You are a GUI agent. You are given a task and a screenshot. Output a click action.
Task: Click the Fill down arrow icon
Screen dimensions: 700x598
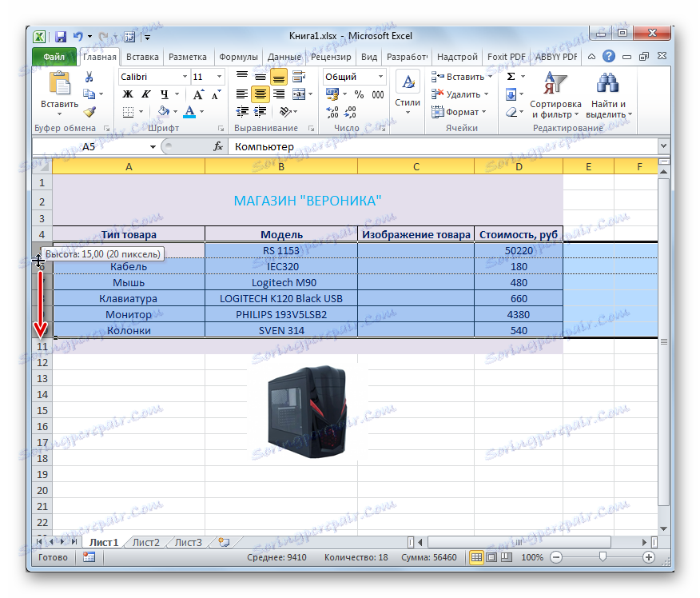[511, 94]
